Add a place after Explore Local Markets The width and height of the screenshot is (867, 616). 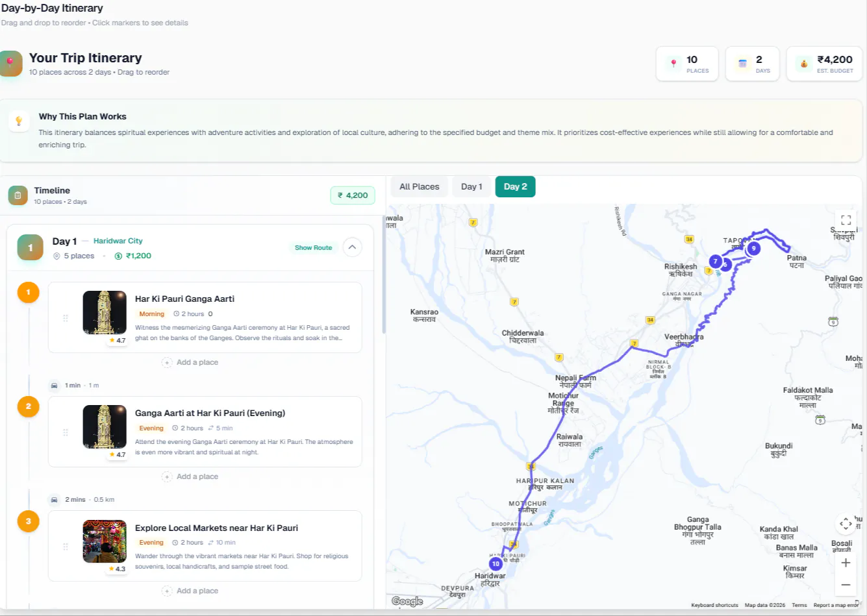190,591
